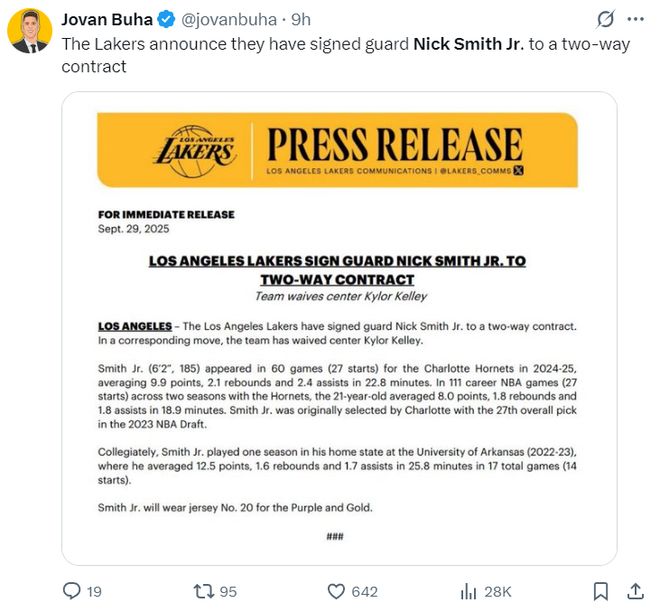Open tweet view analytics icon

[x=467, y=591]
